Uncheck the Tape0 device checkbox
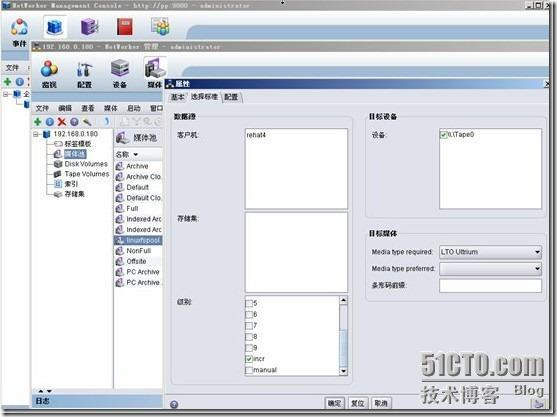This screenshot has width=557, height=417. (x=443, y=135)
